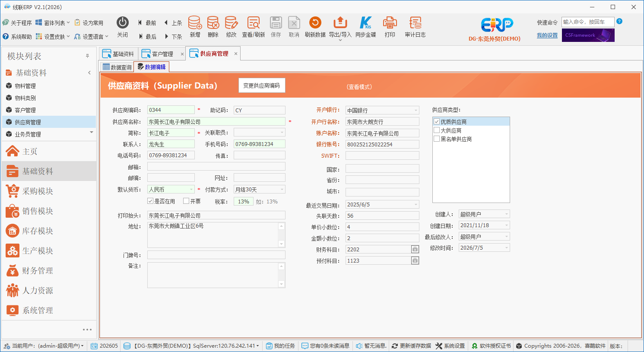Check the 大供应商 checkbox

click(437, 130)
